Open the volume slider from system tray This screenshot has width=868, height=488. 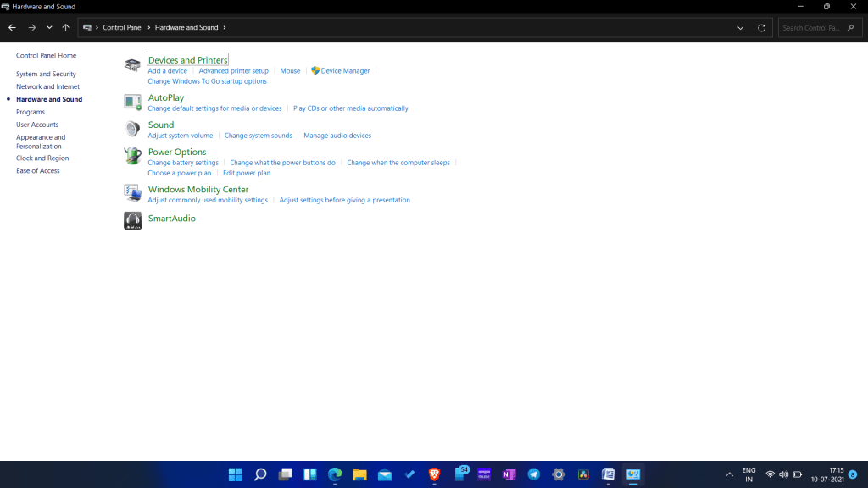click(783, 474)
